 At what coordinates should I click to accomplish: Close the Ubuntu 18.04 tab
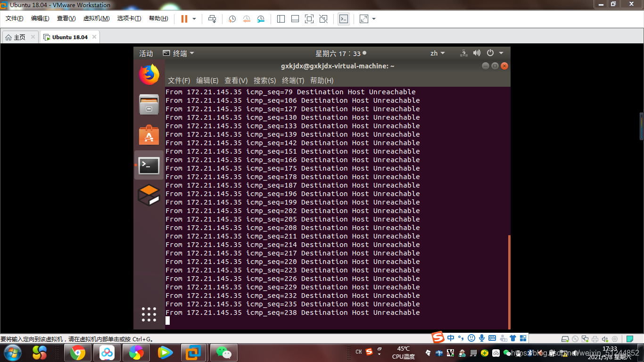point(94,37)
